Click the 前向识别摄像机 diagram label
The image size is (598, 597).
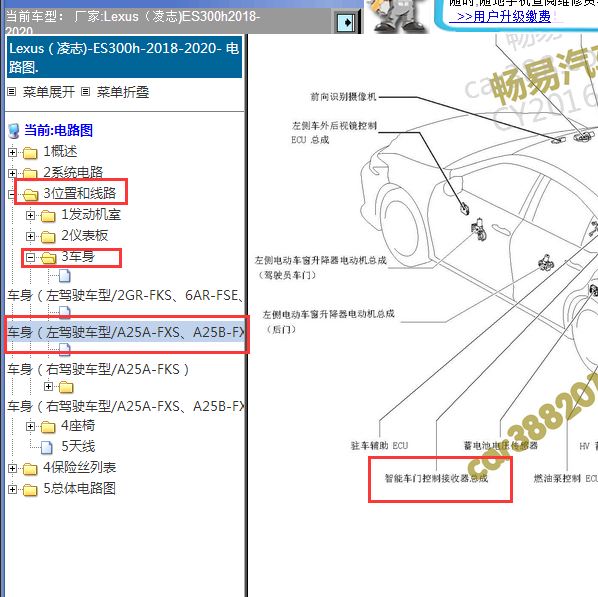click(343, 97)
